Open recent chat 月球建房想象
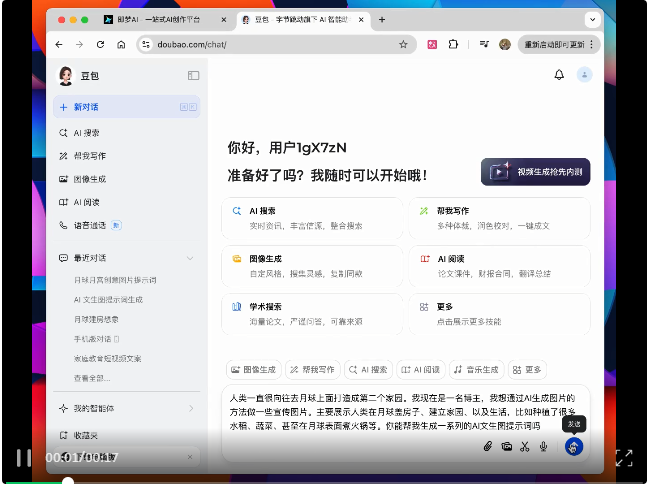The width and height of the screenshot is (647, 484). click(x=96, y=319)
